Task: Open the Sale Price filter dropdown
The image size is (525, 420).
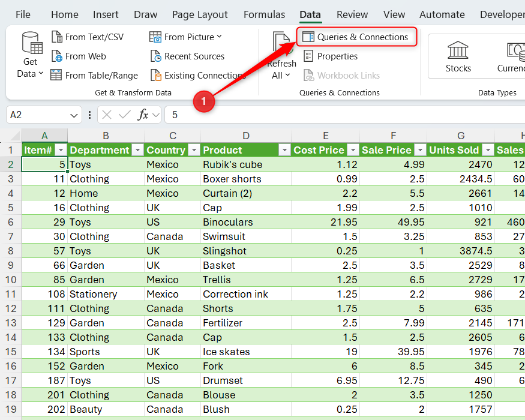Action: tap(420, 150)
